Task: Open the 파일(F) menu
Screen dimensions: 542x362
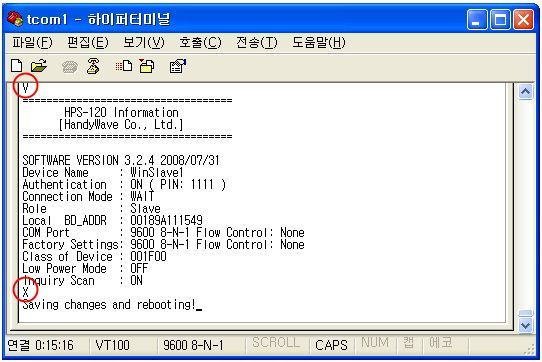Action: (32, 43)
